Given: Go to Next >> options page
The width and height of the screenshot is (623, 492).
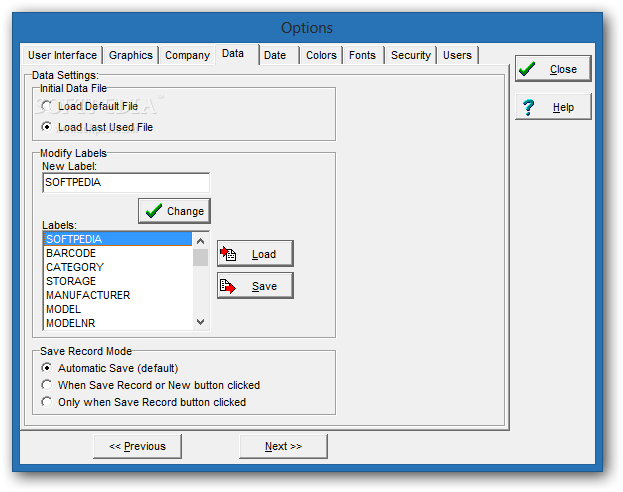Looking at the screenshot, I should (x=283, y=446).
